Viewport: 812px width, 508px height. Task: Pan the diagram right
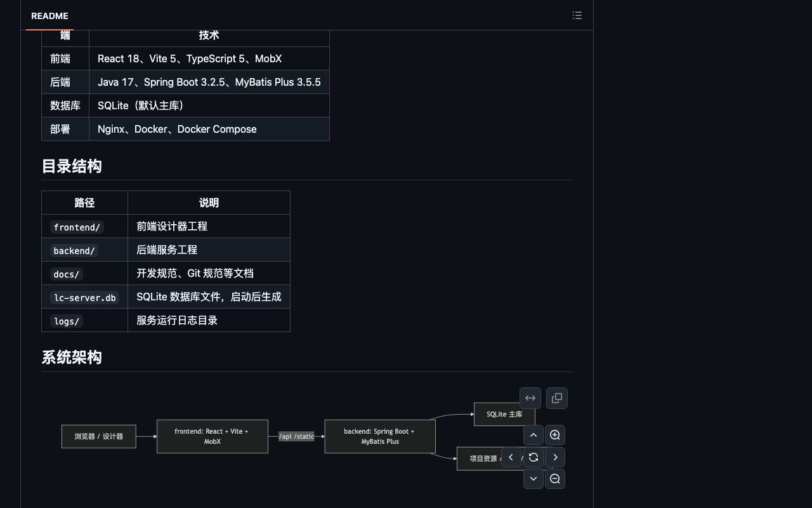[555, 457]
